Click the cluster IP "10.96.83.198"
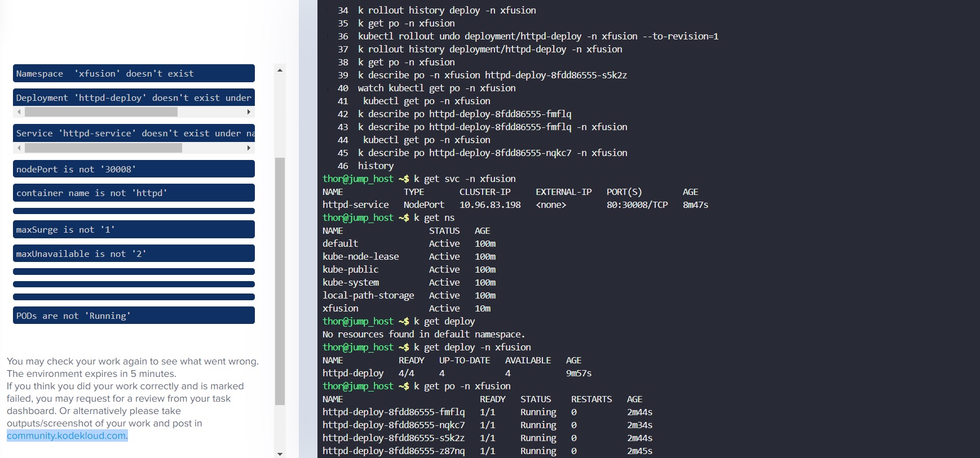This screenshot has height=458, width=980. 490,204
